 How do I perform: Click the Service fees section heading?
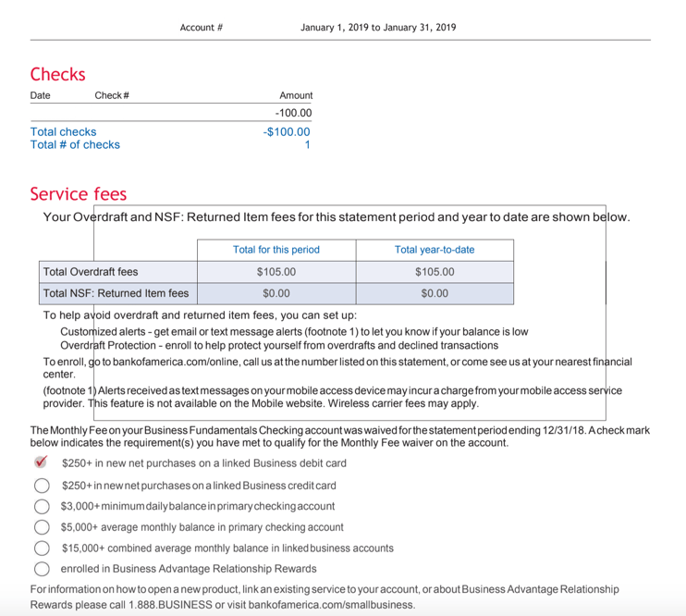79,194
